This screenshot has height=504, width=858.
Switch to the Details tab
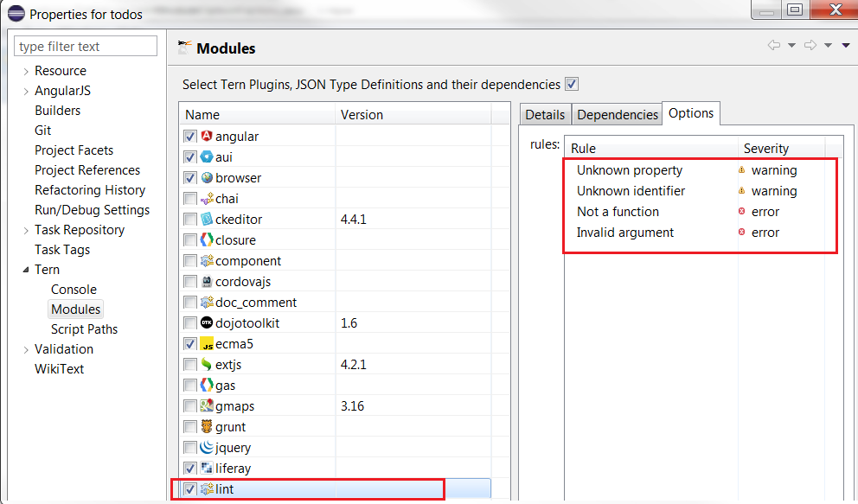click(x=545, y=115)
